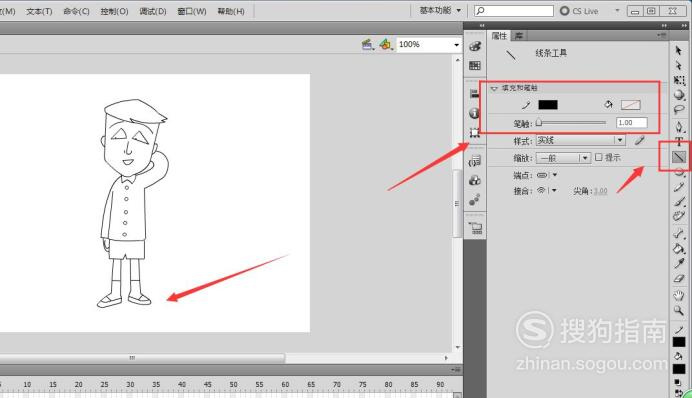Click the edit stroke style pencil button
The width and height of the screenshot is (692, 398).
point(639,140)
